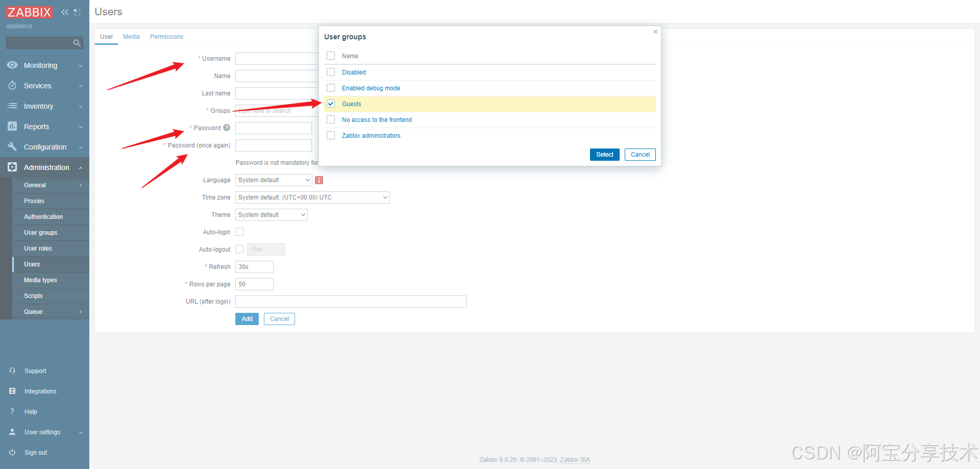Click the red language warning info icon

coord(319,180)
